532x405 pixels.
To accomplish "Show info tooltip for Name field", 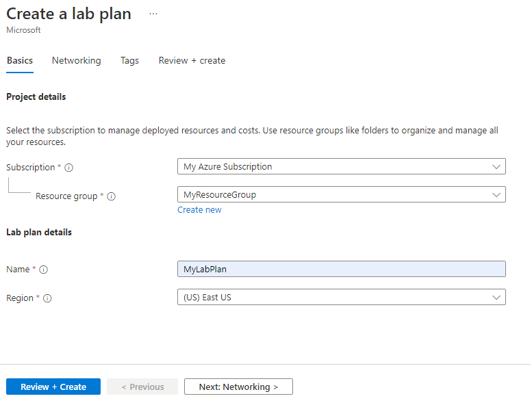I will (x=43, y=270).
